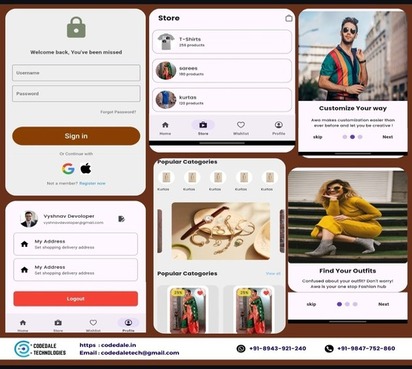
Task: Open the sarees category item
Action: (x=222, y=71)
